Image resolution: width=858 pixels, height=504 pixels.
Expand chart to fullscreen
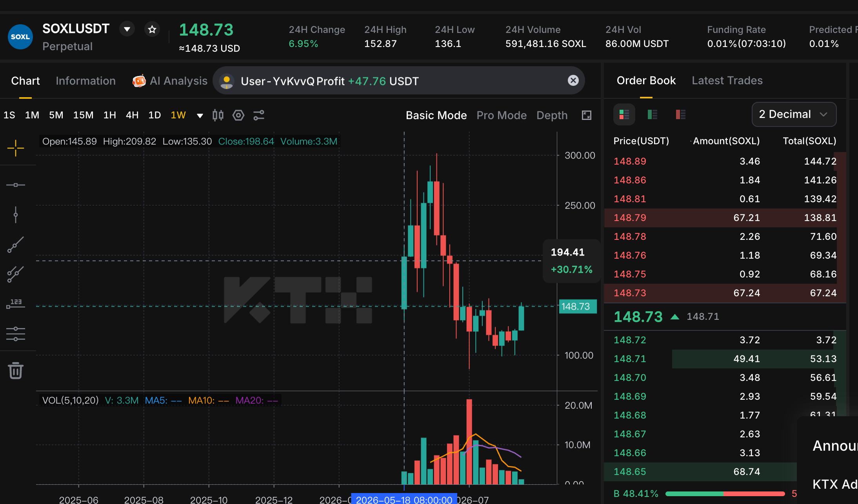tap(586, 115)
